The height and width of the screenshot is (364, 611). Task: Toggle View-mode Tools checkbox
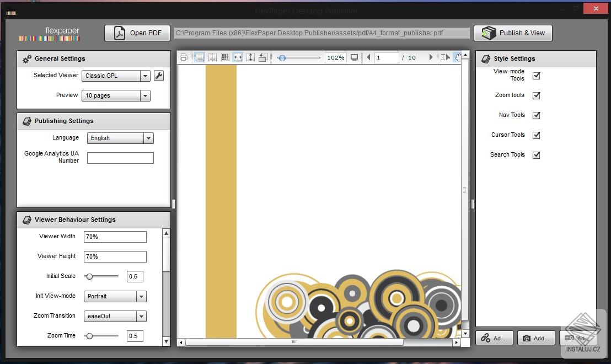537,76
